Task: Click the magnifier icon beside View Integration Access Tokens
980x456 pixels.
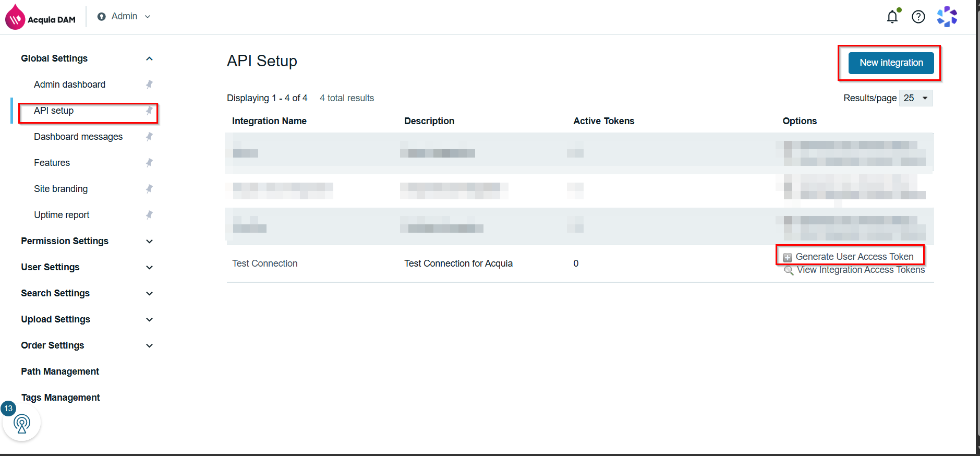Action: (789, 270)
